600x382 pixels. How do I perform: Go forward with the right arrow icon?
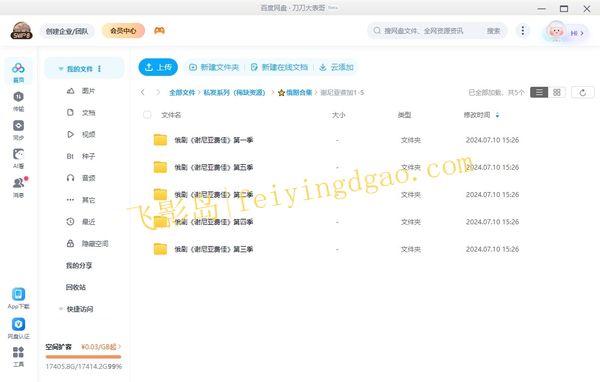point(158,93)
